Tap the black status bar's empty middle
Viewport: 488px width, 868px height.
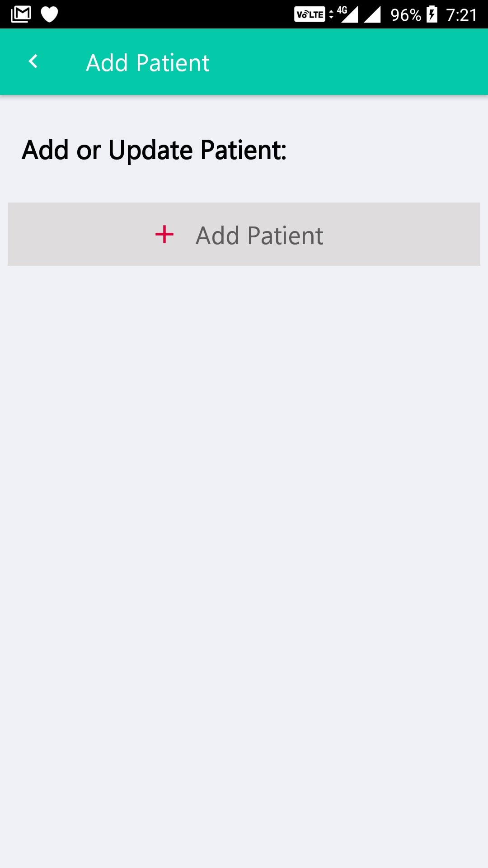(176, 14)
